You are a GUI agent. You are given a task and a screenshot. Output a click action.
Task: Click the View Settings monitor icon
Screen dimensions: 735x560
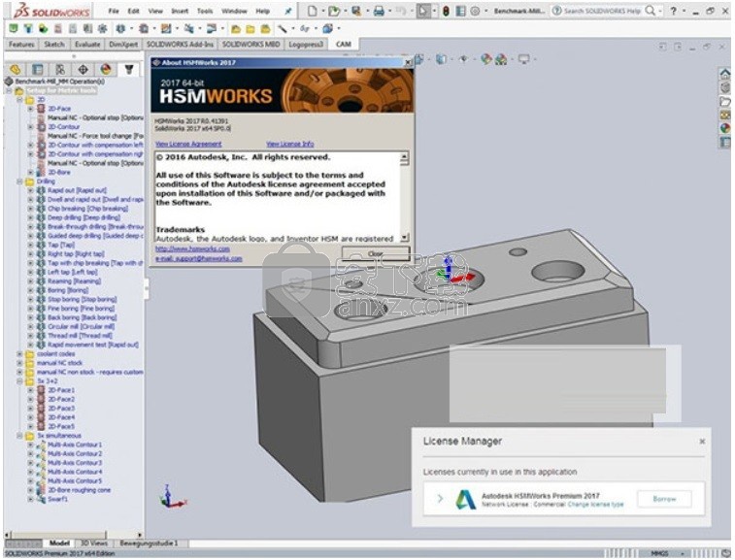[x=523, y=59]
